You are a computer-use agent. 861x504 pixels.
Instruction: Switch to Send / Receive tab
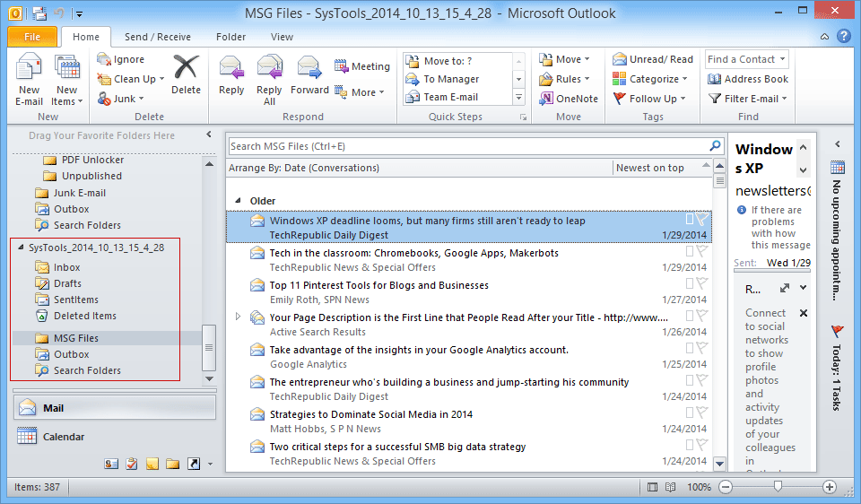click(x=158, y=37)
